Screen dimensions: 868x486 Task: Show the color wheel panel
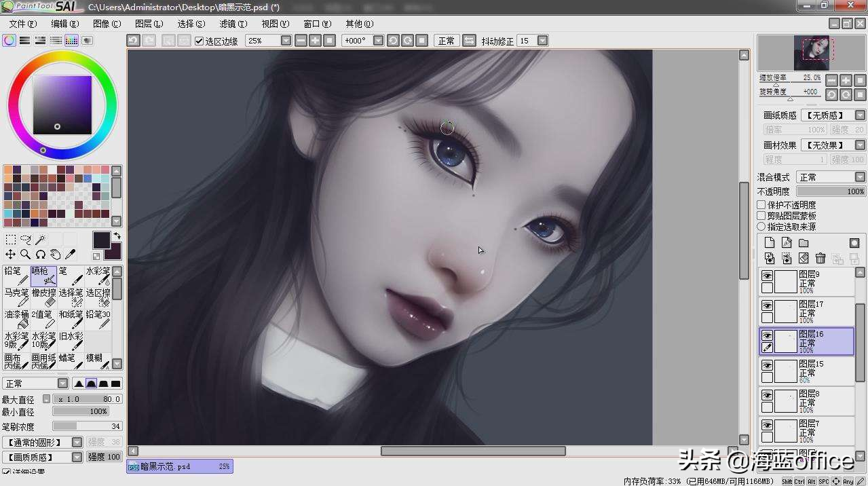click(x=9, y=41)
